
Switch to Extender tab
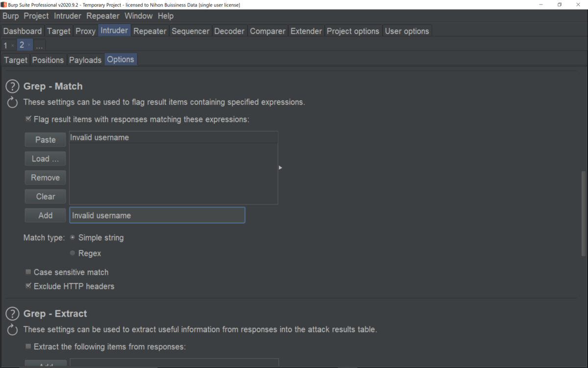click(x=306, y=31)
